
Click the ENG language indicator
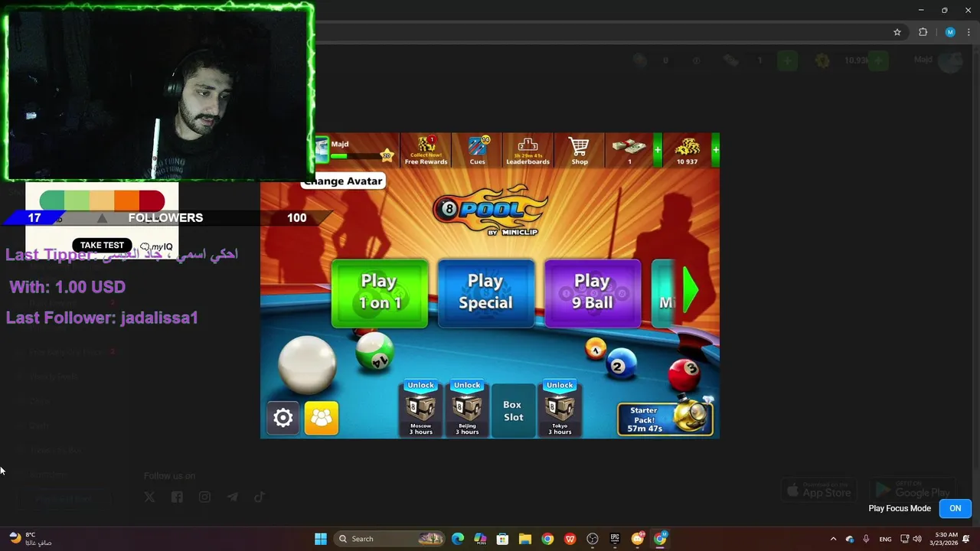(x=885, y=539)
